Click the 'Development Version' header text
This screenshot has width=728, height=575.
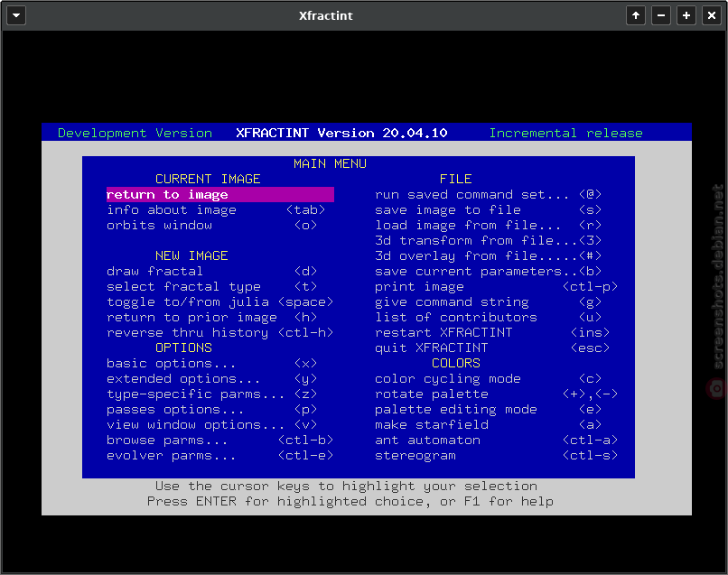pyautogui.click(x=135, y=134)
